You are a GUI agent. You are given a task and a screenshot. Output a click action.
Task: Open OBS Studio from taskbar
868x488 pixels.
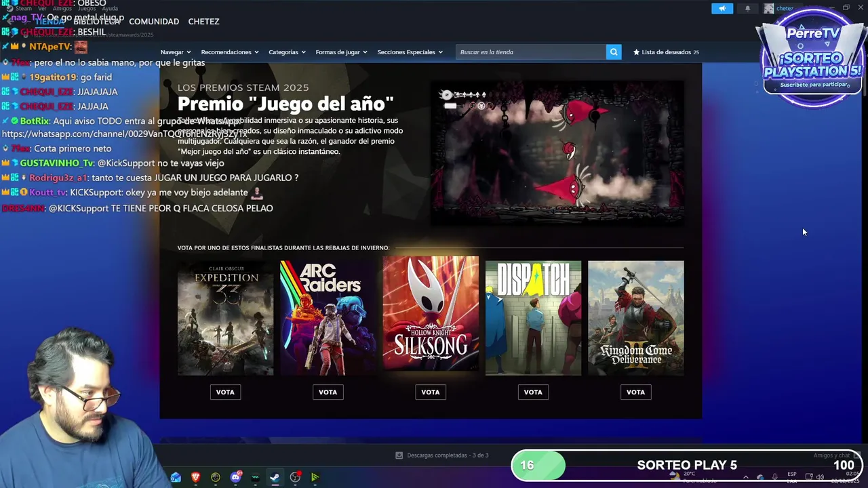coord(295,477)
